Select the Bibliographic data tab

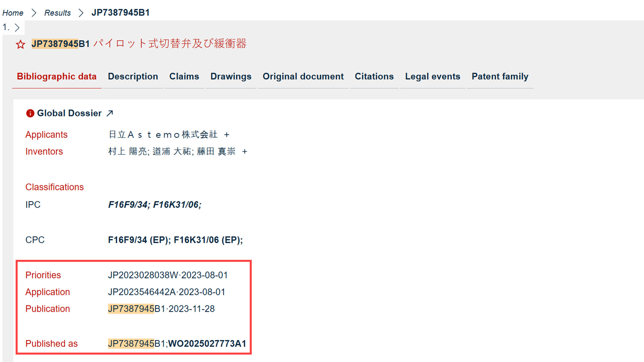(x=57, y=76)
